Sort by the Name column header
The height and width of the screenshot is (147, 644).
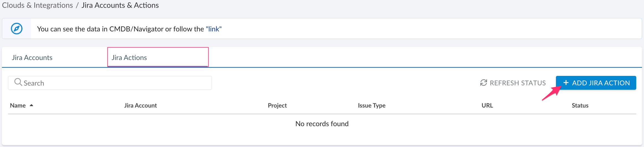[18, 106]
